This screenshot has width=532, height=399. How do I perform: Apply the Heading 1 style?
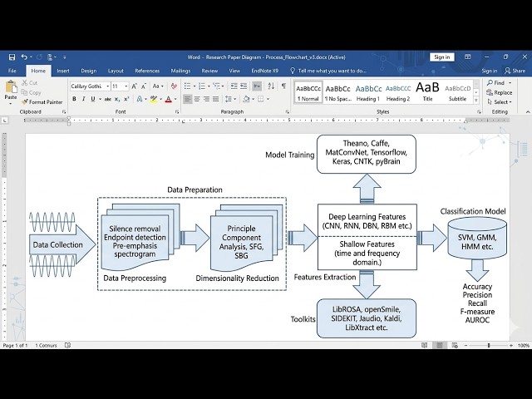coord(368,92)
